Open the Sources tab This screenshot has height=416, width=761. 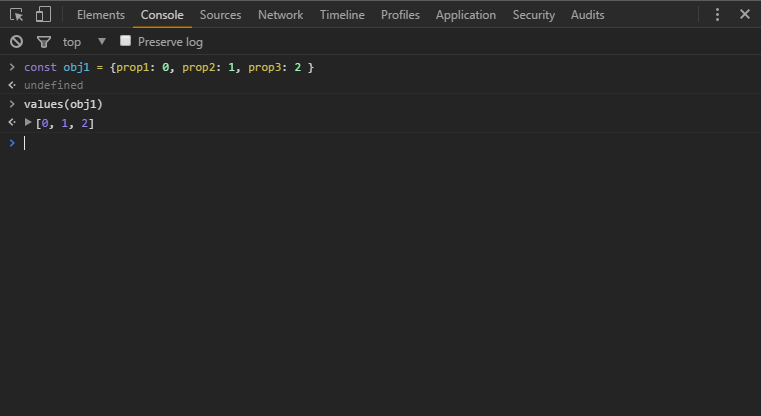click(x=220, y=15)
